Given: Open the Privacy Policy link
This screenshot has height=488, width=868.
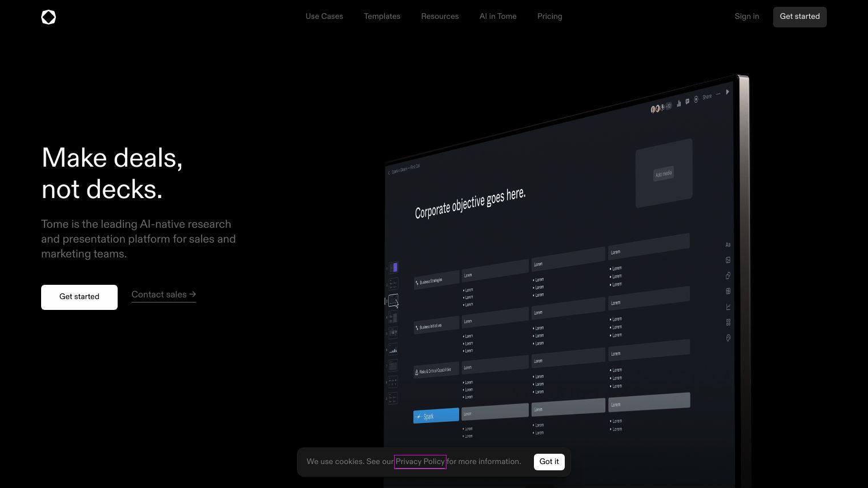Looking at the screenshot, I should 420,461.
